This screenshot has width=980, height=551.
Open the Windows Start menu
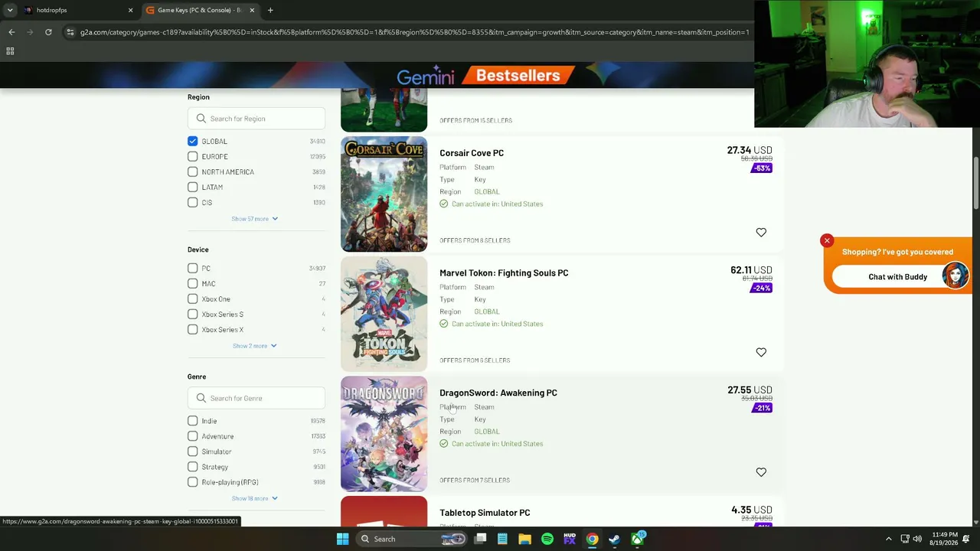coord(342,539)
